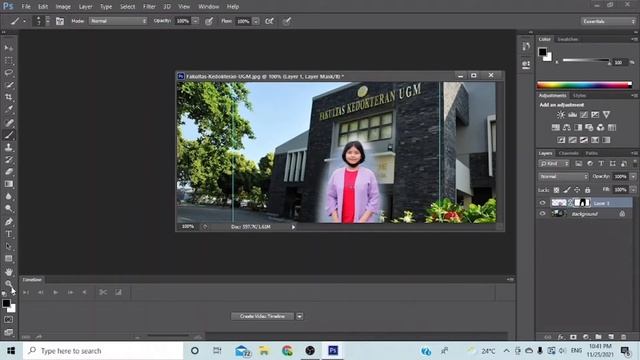The height and width of the screenshot is (360, 640).
Task: Click the Layer 1 mask thumbnail
Action: point(582,202)
